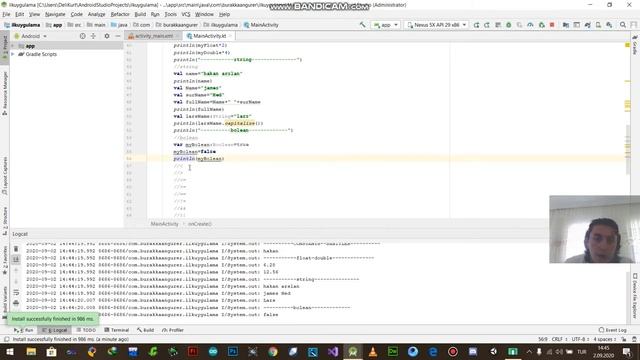
Task: Open the app run configuration dropdown
Action: tap(386, 25)
